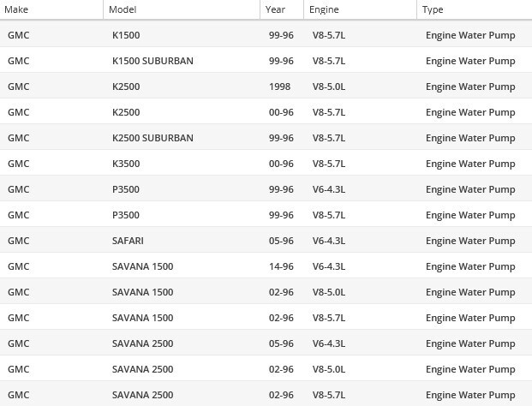
Task: Click the GMC make cell in SAFARI row
Action: click(18, 241)
